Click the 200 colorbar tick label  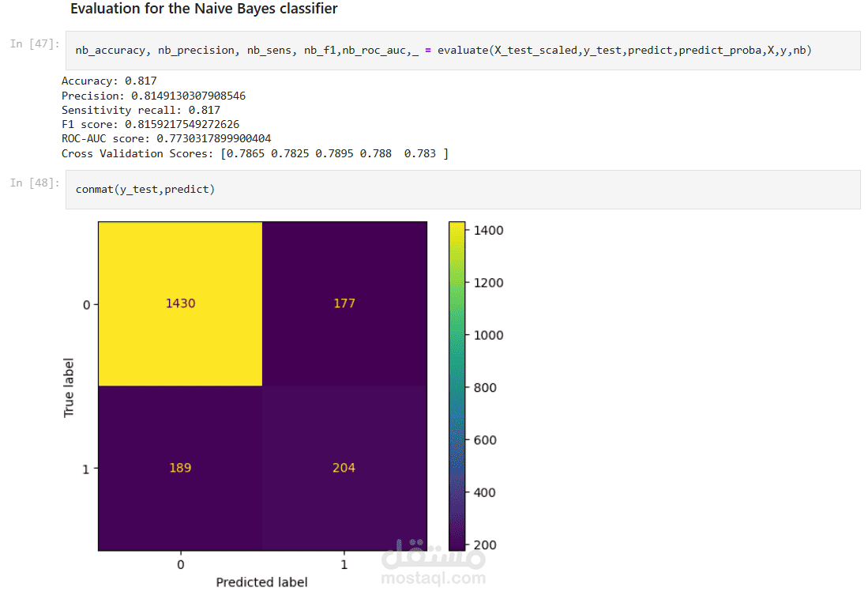(485, 545)
